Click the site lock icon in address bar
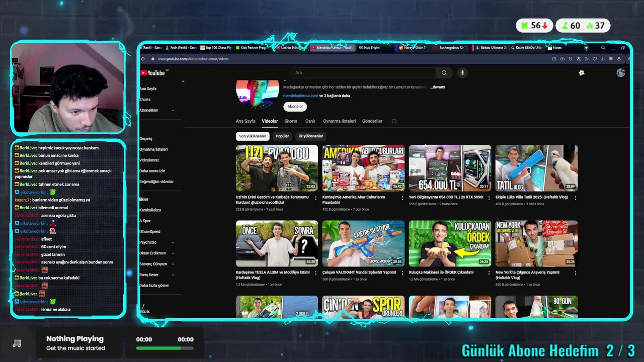This screenshot has width=644, height=362. coord(152,59)
